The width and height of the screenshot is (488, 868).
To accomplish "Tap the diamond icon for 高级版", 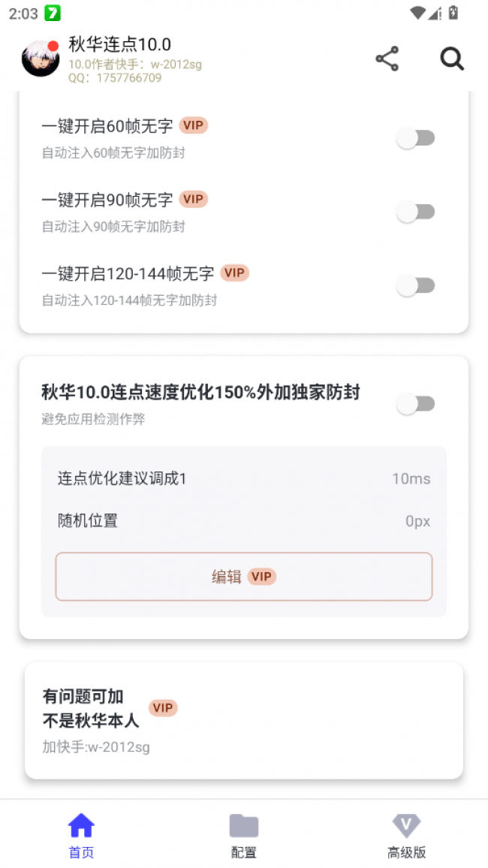I will (407, 826).
